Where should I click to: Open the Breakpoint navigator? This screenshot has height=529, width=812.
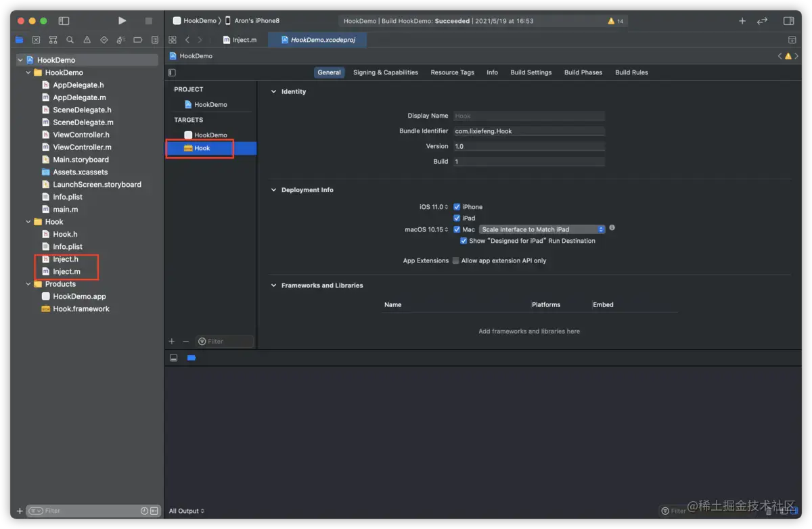(138, 40)
